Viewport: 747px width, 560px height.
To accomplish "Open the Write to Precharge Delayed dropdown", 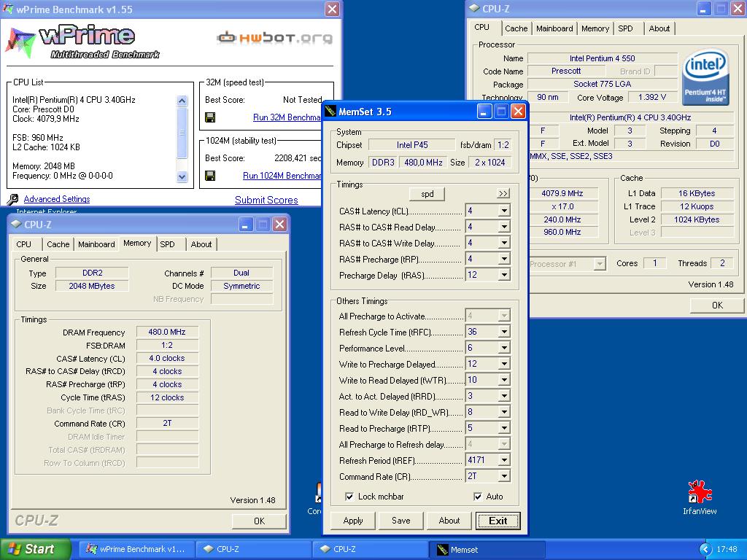I will pos(504,365).
